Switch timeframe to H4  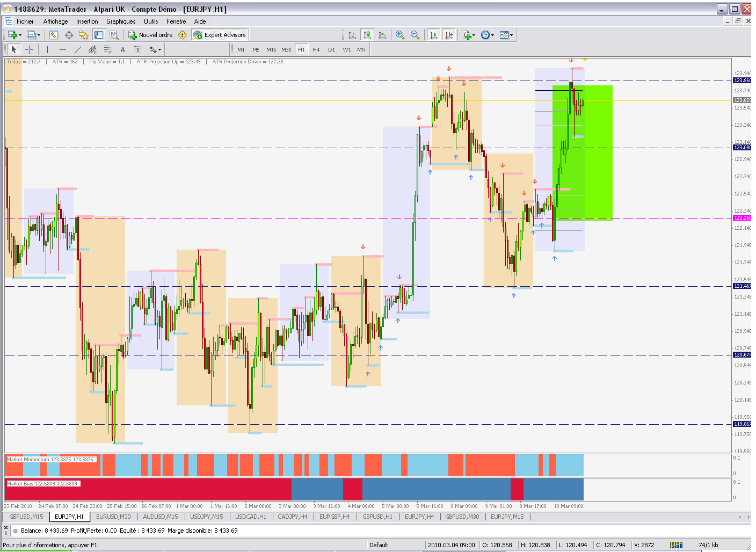tap(316, 49)
